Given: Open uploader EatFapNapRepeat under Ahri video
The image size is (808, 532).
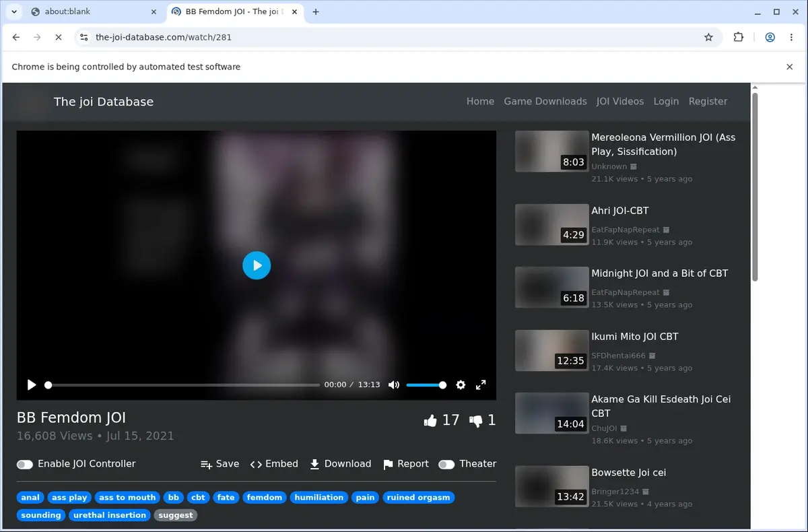Looking at the screenshot, I should [626, 230].
